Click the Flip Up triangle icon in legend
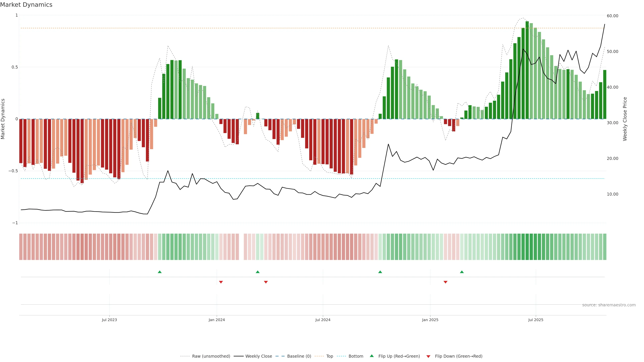This screenshot has height=362, width=644. tap(372, 356)
